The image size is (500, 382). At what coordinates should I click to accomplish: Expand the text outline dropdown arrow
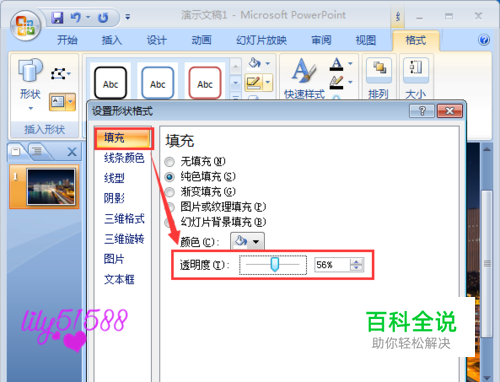click(350, 82)
